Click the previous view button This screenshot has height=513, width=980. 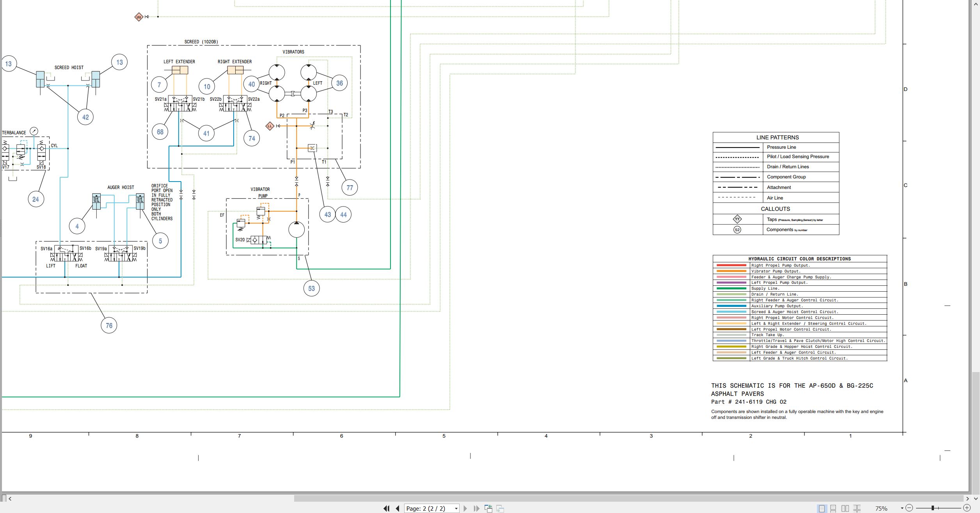(488, 508)
